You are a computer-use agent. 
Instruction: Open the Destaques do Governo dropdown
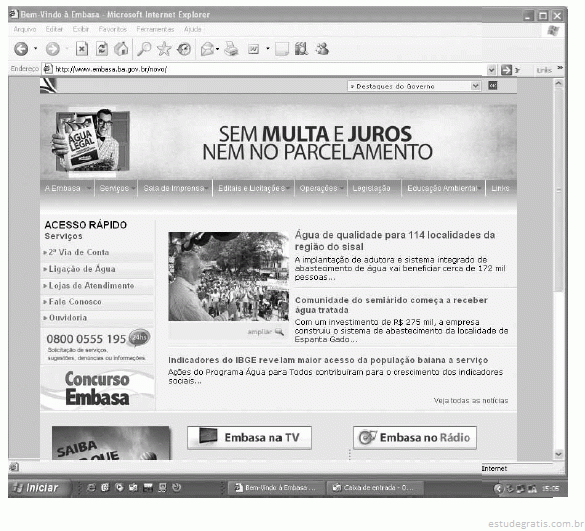(x=414, y=86)
